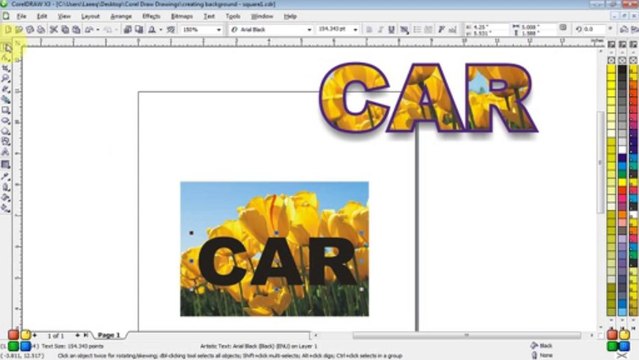Select the Polygon tool in toolbox

click(x=6, y=131)
